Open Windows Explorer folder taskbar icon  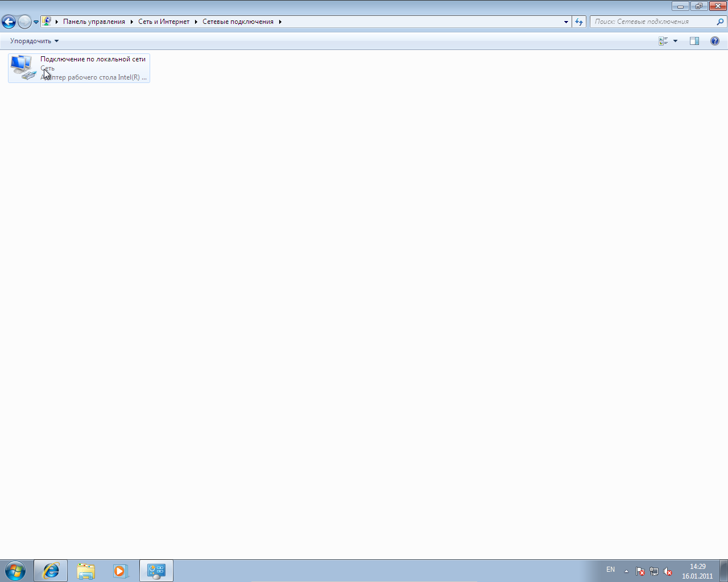[x=86, y=571]
